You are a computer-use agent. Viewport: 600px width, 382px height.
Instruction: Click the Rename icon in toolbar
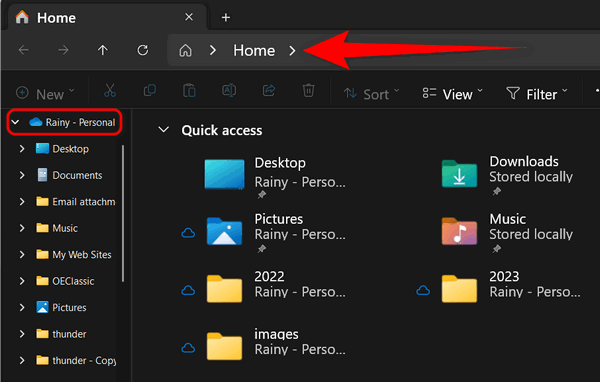[229, 91]
